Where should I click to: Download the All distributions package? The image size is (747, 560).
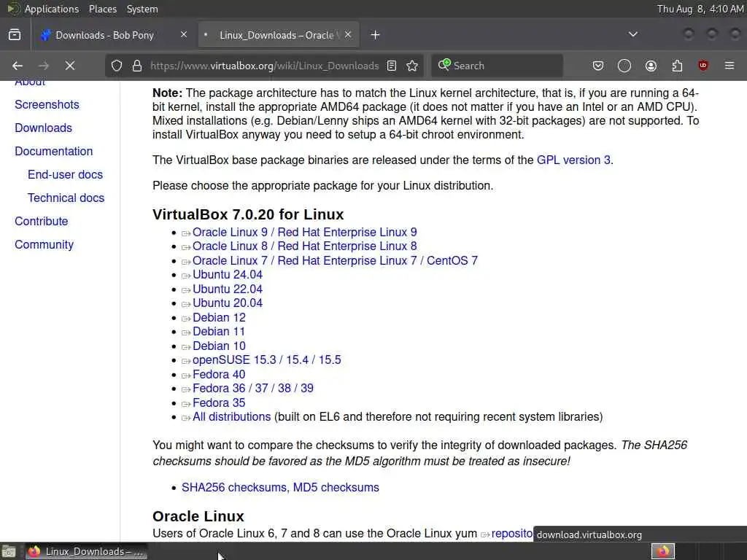tap(231, 416)
